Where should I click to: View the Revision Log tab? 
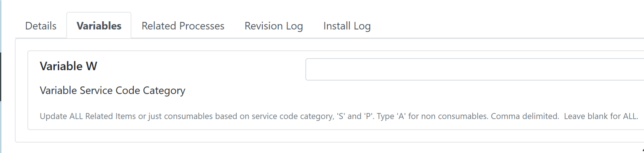pyautogui.click(x=274, y=26)
